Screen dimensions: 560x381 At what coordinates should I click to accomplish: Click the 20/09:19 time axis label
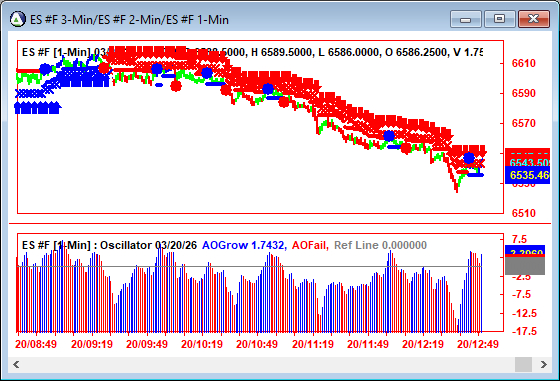92,344
